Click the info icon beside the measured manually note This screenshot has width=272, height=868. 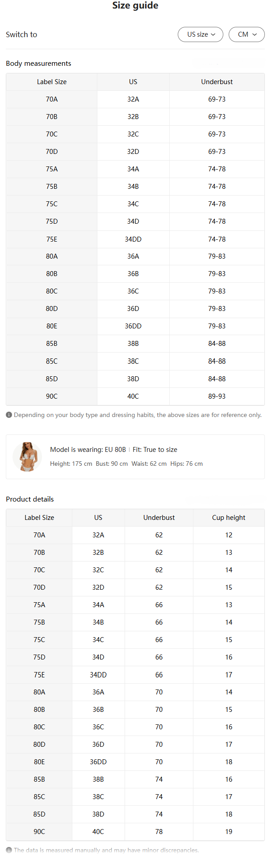[9, 850]
